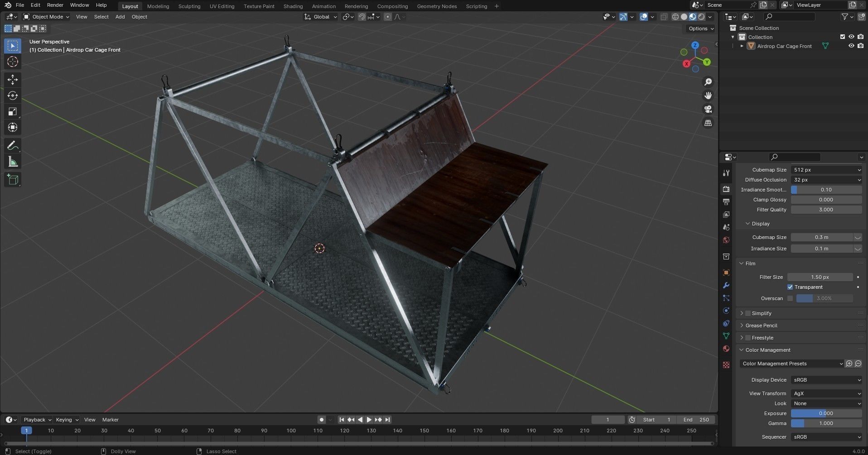Viewport: 868px width, 455px height.
Task: Select the Transform tool
Action: tap(13, 127)
